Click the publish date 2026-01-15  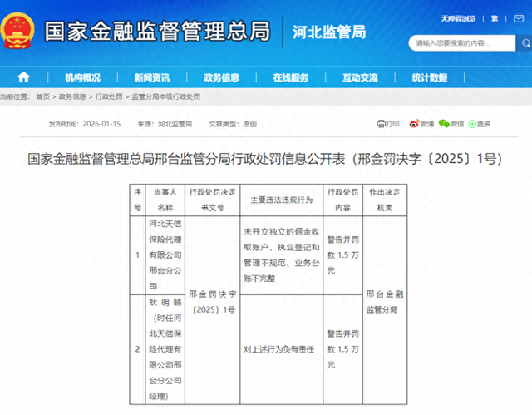pos(101,124)
